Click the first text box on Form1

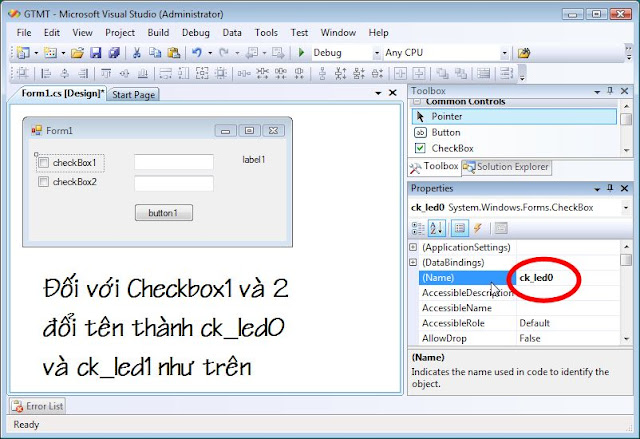click(174, 162)
